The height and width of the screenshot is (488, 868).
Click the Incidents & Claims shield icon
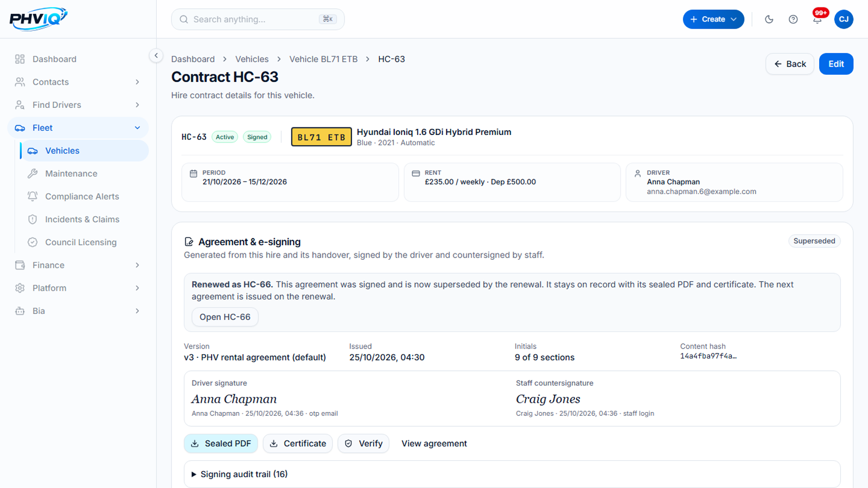pyautogui.click(x=33, y=219)
